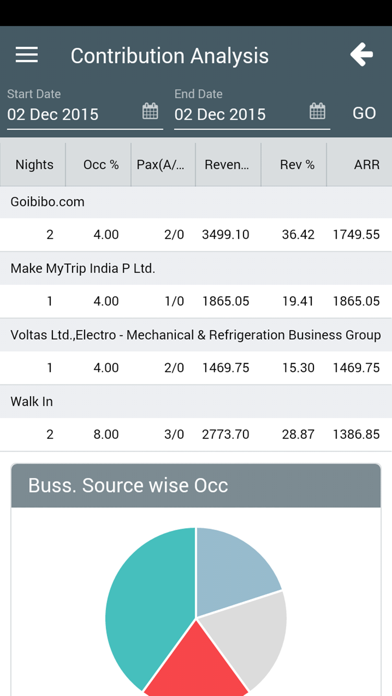Select the Make MyTrip India P Ltd. row
Viewport: 392px width, 696px height.
[x=196, y=269]
